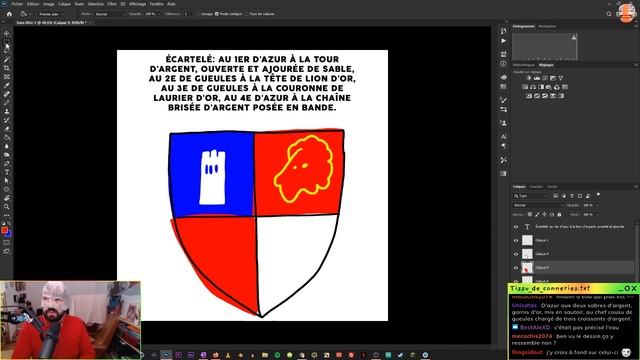Select the Clone Stamp tool
This screenshot has height=360, width=640.
[7, 111]
